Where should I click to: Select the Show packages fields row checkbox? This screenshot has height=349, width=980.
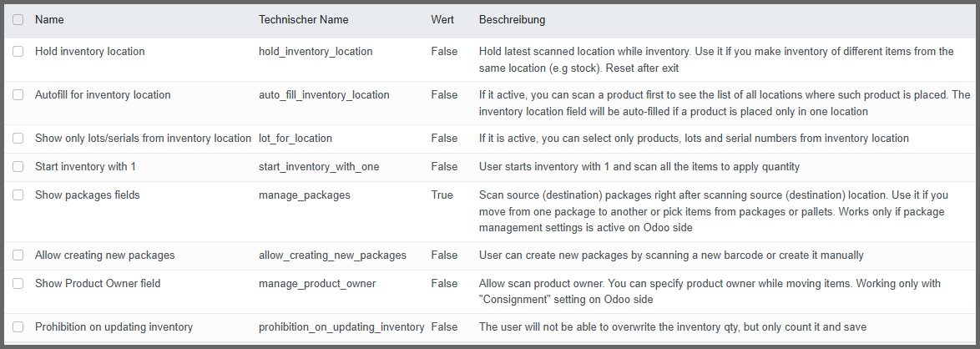[18, 195]
